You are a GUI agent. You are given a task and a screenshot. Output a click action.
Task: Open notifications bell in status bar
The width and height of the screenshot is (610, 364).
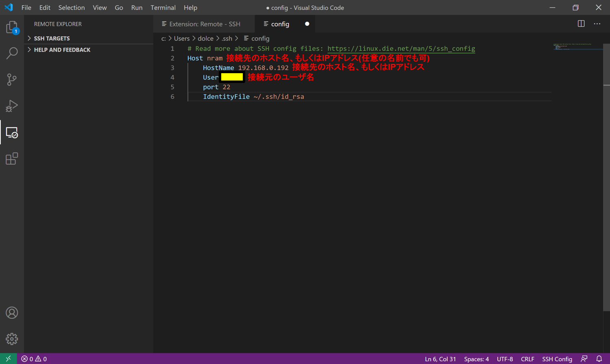pos(599,359)
